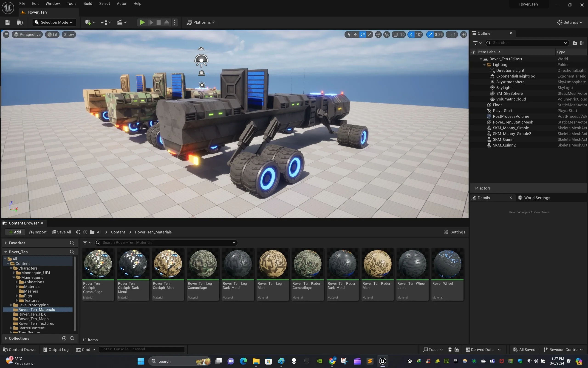
Task: Open the Content Drawer from the status bar
Action: (x=20, y=350)
